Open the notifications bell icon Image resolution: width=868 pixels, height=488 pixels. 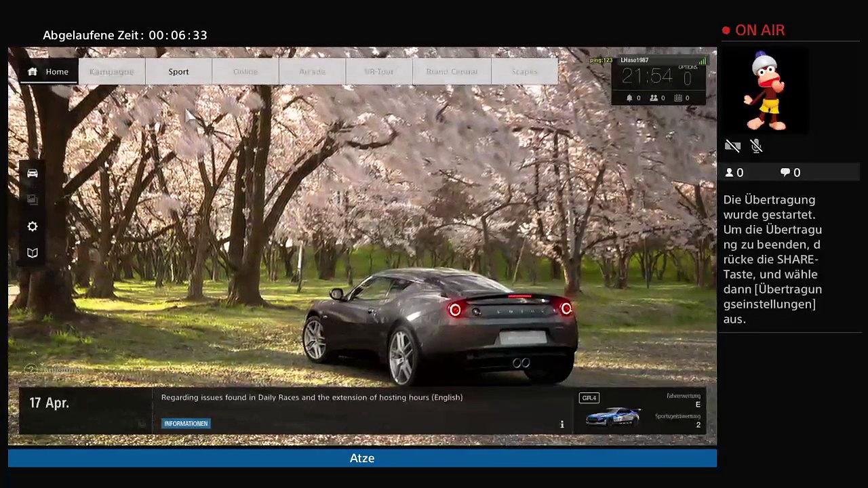pyautogui.click(x=629, y=98)
